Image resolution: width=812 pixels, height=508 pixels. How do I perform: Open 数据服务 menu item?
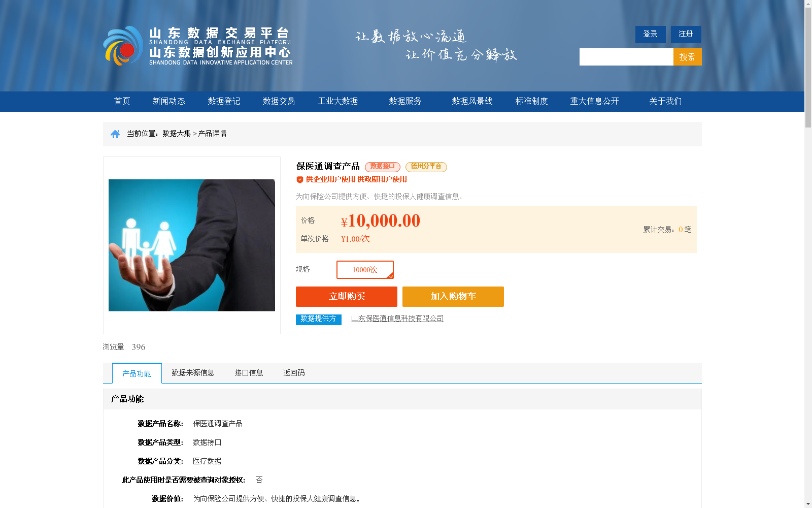point(405,101)
